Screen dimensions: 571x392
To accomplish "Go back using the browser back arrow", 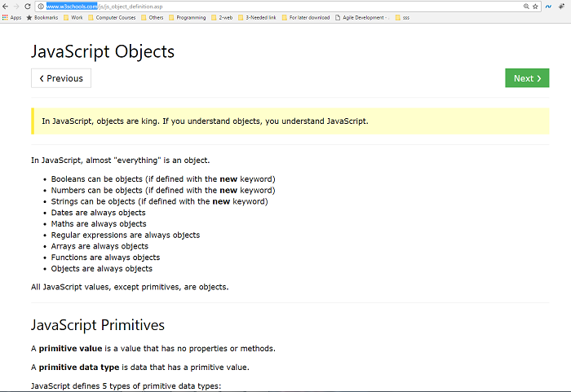I will pyautogui.click(x=5, y=7).
